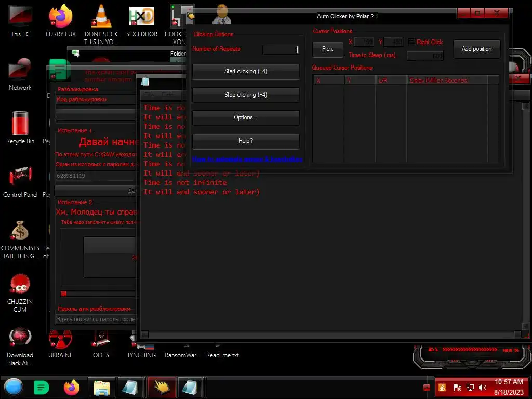The height and width of the screenshot is (399, 532).
Task: Open File Explorer from the taskbar
Action: coord(102,388)
